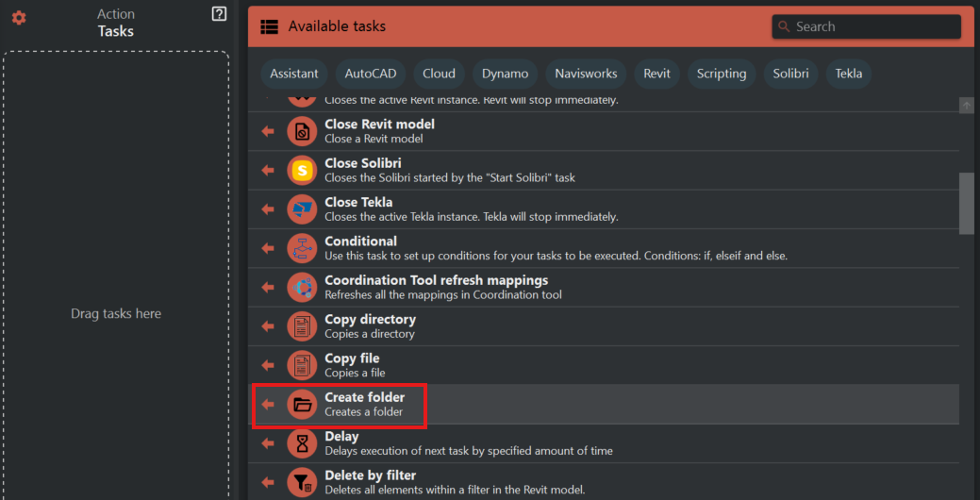Screen dimensions: 980x500
Task: Select the Delay task title
Action: [x=341, y=436]
